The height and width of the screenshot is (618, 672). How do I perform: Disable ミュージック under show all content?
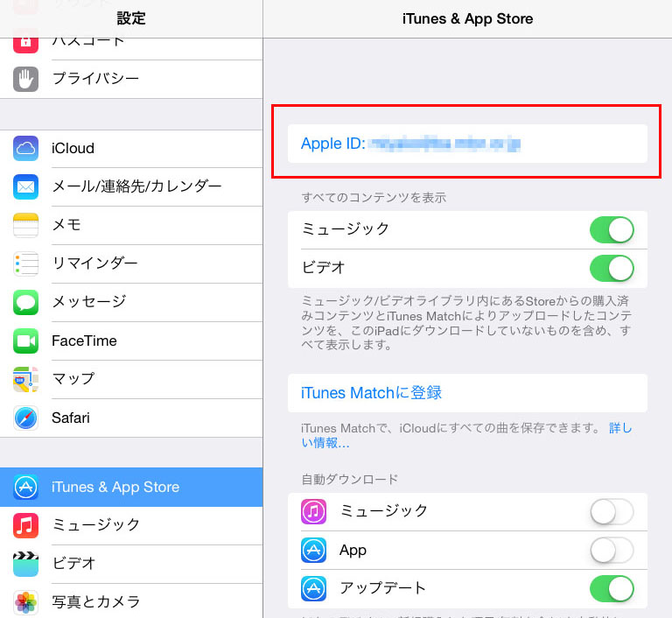(612, 230)
